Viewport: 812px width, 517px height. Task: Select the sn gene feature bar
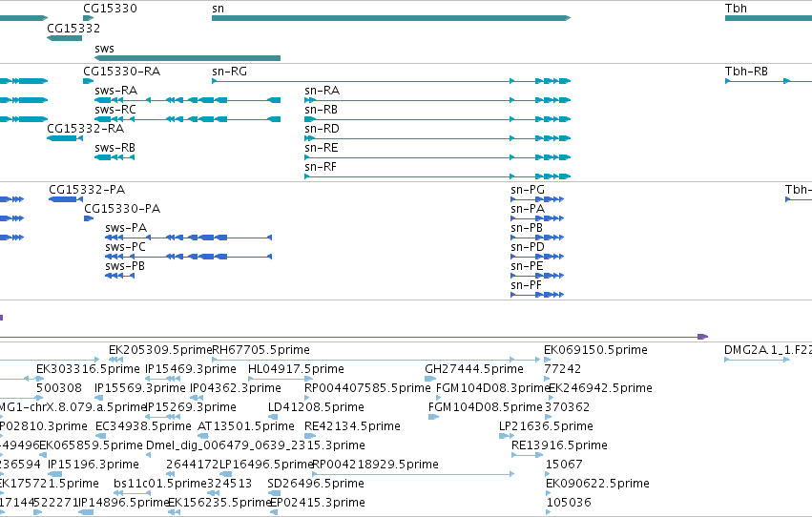point(391,18)
